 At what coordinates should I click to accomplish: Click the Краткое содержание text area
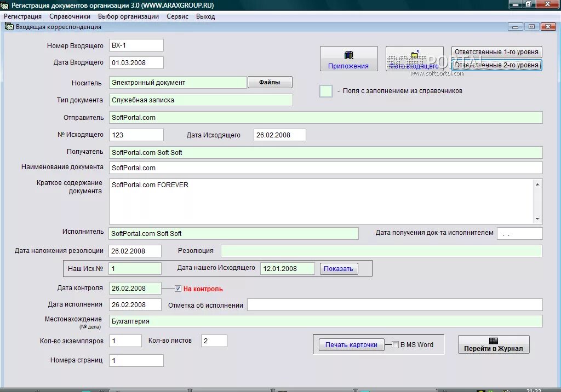pyautogui.click(x=321, y=201)
